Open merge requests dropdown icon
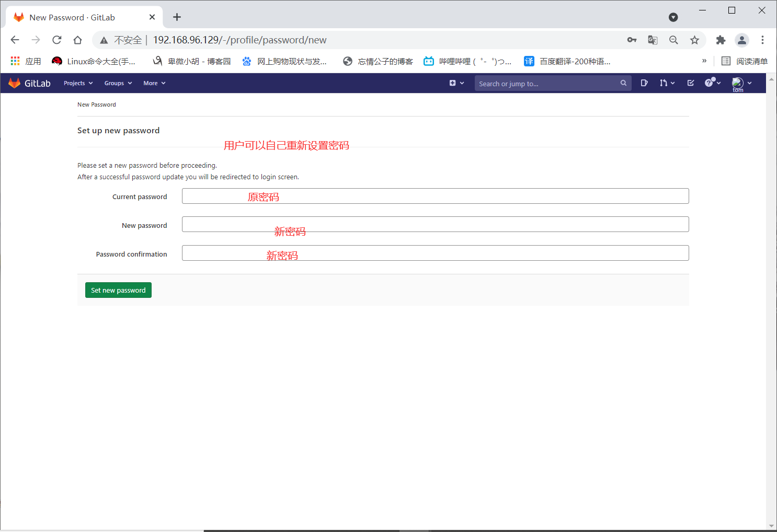The height and width of the screenshot is (532, 777). (x=667, y=83)
